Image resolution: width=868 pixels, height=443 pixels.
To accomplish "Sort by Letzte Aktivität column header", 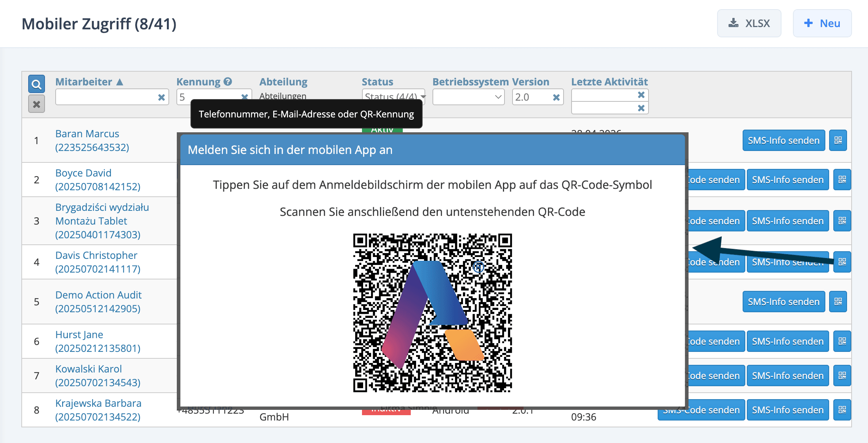I will 609,82.
